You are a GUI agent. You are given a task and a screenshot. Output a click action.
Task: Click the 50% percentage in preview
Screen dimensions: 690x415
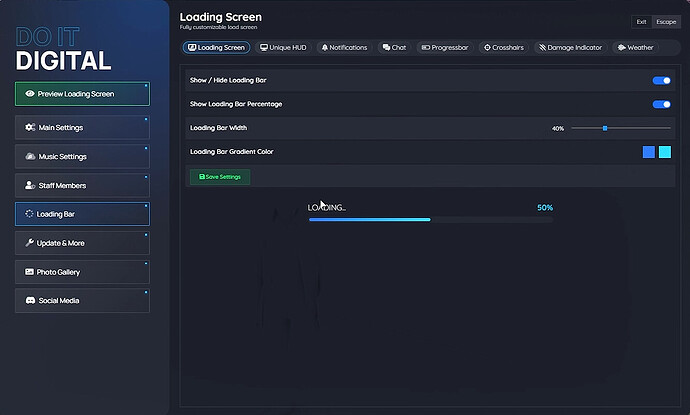[x=545, y=208]
